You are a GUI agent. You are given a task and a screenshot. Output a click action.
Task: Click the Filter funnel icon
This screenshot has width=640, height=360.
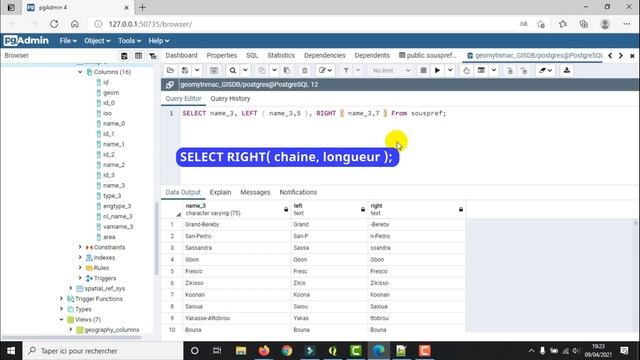tap(346, 70)
